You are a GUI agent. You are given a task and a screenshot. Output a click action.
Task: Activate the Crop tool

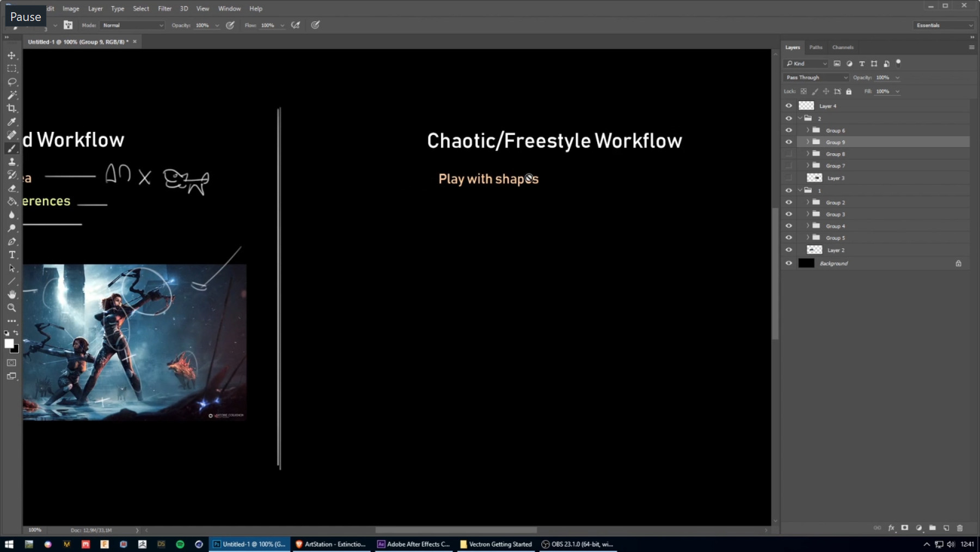(11, 108)
